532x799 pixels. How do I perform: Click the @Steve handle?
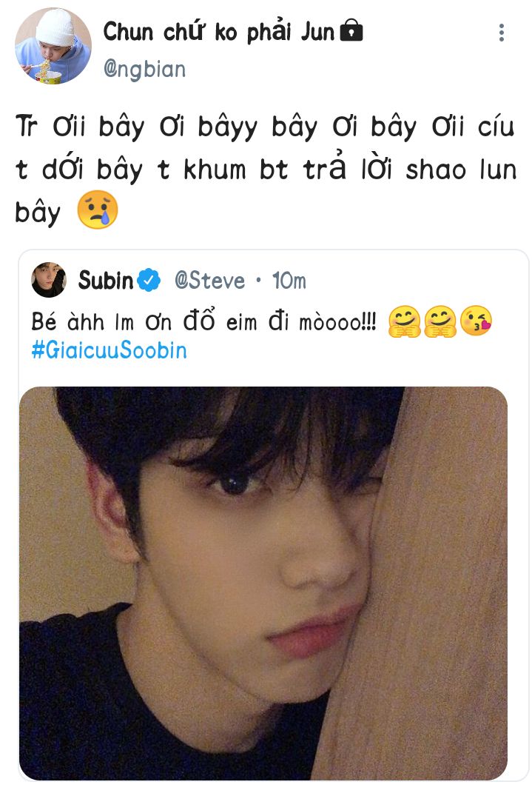tap(209, 281)
